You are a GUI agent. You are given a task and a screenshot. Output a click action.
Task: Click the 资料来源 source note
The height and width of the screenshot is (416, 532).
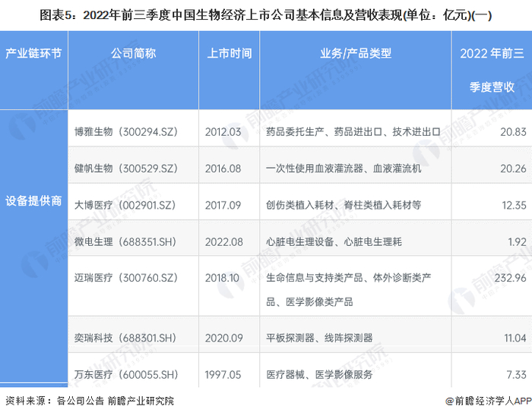click(90, 401)
